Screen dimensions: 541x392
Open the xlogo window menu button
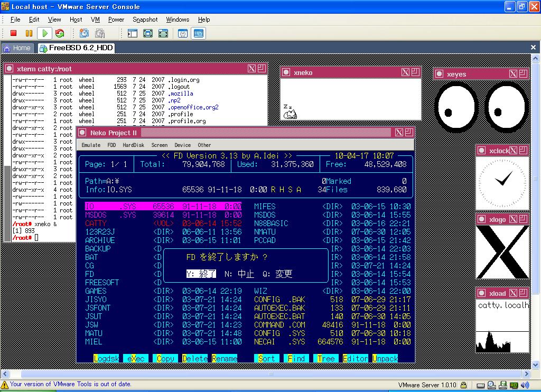[481, 219]
